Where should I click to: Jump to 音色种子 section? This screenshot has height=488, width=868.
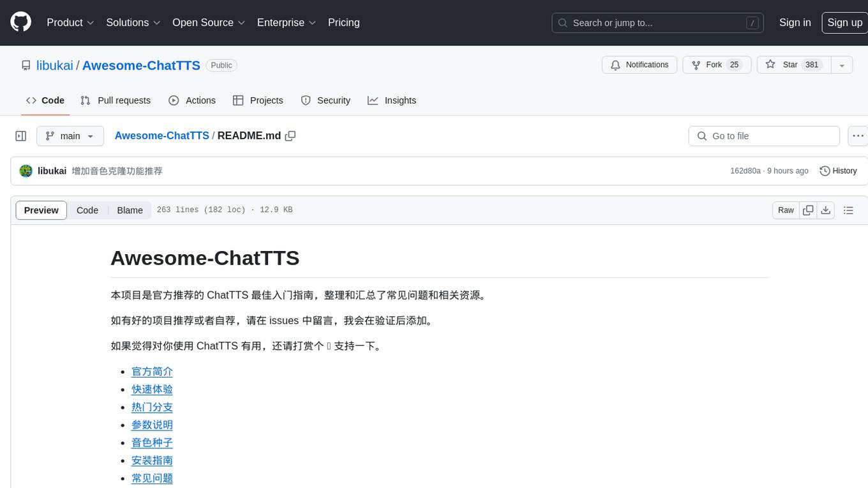click(x=152, y=443)
